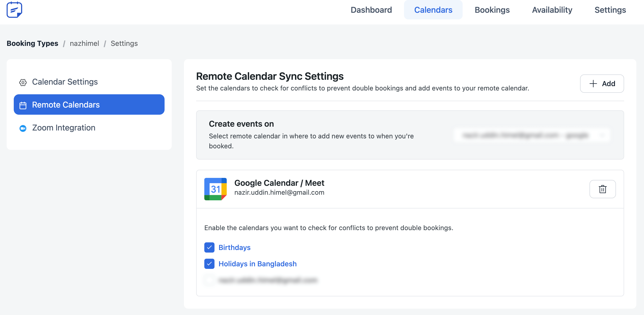Open the top Settings tab
The width and height of the screenshot is (644, 315).
pyautogui.click(x=610, y=10)
